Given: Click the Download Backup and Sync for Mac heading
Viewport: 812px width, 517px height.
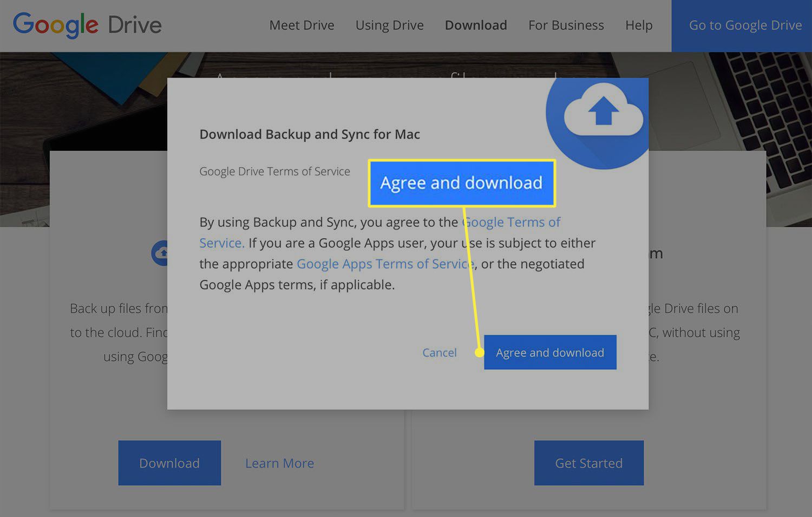Looking at the screenshot, I should click(x=310, y=134).
